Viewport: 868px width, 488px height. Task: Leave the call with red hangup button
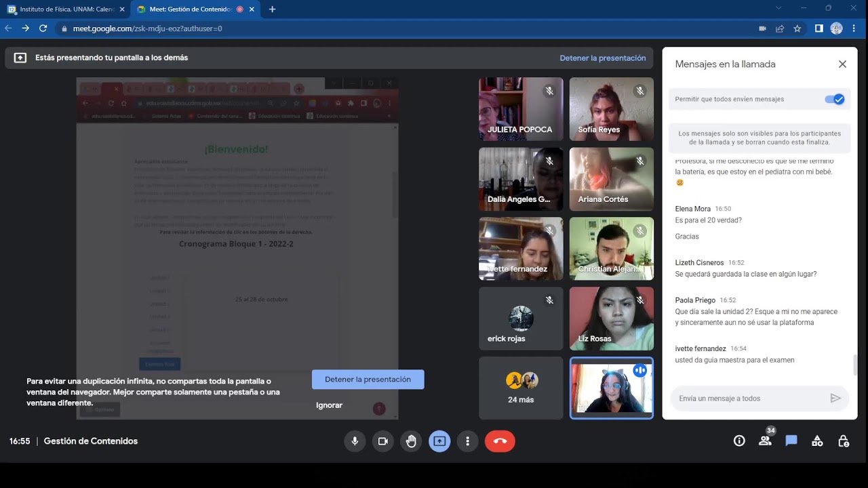pyautogui.click(x=500, y=441)
